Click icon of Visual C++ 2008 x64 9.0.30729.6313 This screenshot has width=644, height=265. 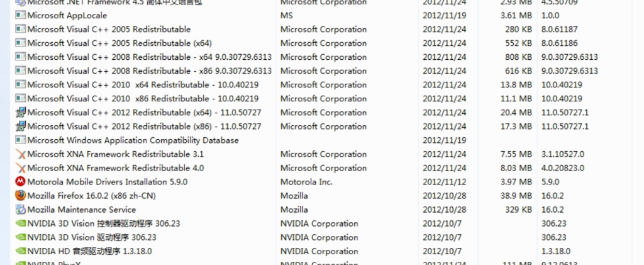click(20, 57)
